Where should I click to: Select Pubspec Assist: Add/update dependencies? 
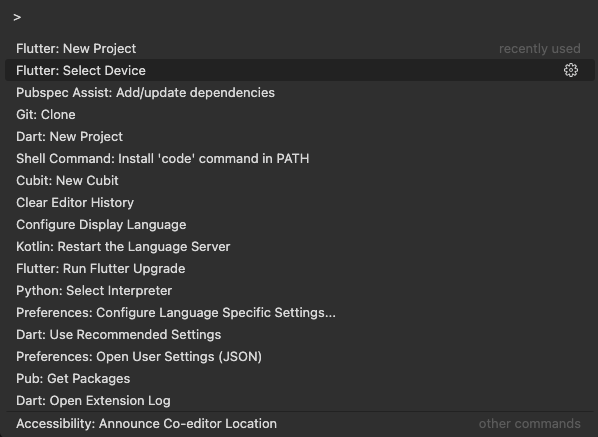300,92
